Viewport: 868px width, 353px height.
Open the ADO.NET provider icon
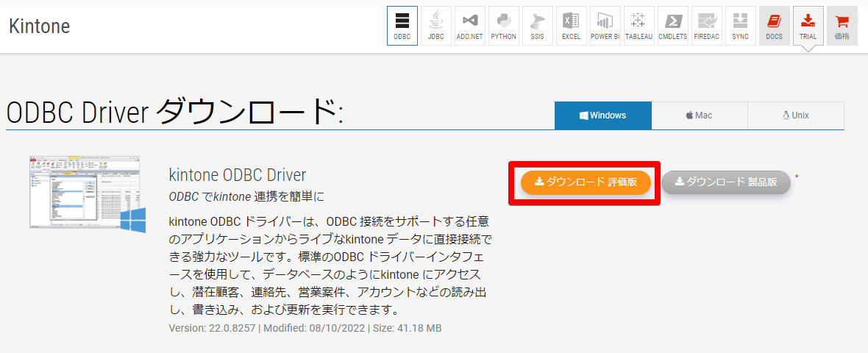pyautogui.click(x=469, y=26)
